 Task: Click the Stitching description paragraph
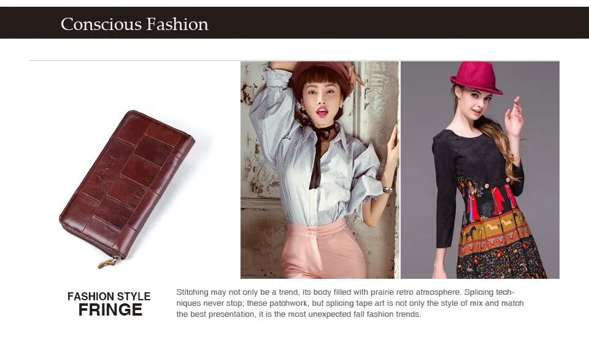pyautogui.click(x=350, y=303)
